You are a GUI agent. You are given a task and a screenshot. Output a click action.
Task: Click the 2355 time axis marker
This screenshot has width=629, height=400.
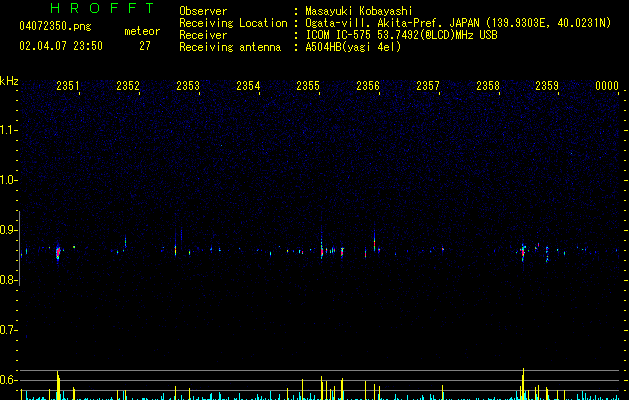tap(308, 85)
